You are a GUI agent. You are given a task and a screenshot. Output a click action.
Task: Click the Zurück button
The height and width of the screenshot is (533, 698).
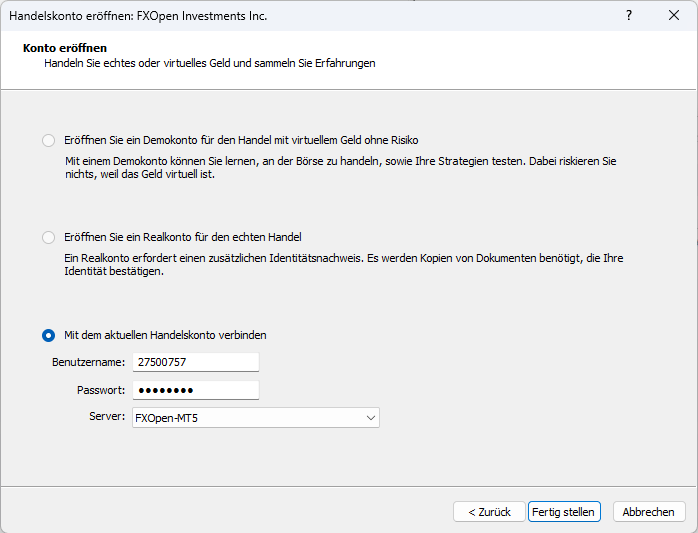pyautogui.click(x=489, y=512)
